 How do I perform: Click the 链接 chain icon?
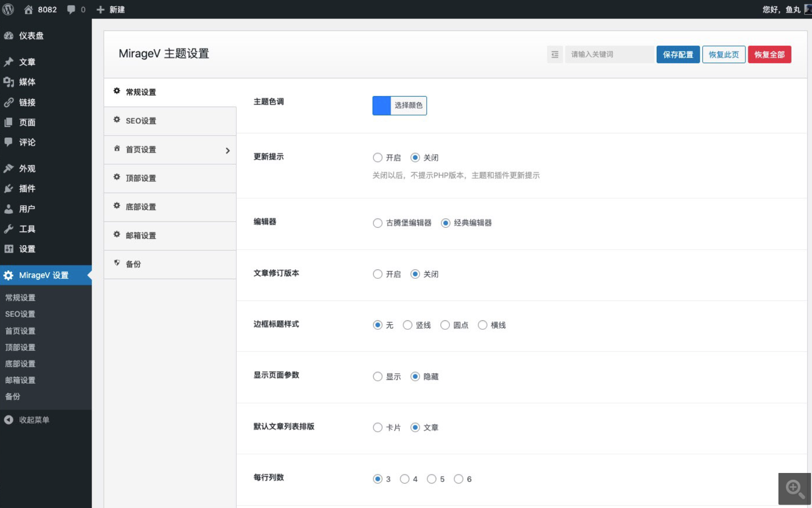coord(9,103)
